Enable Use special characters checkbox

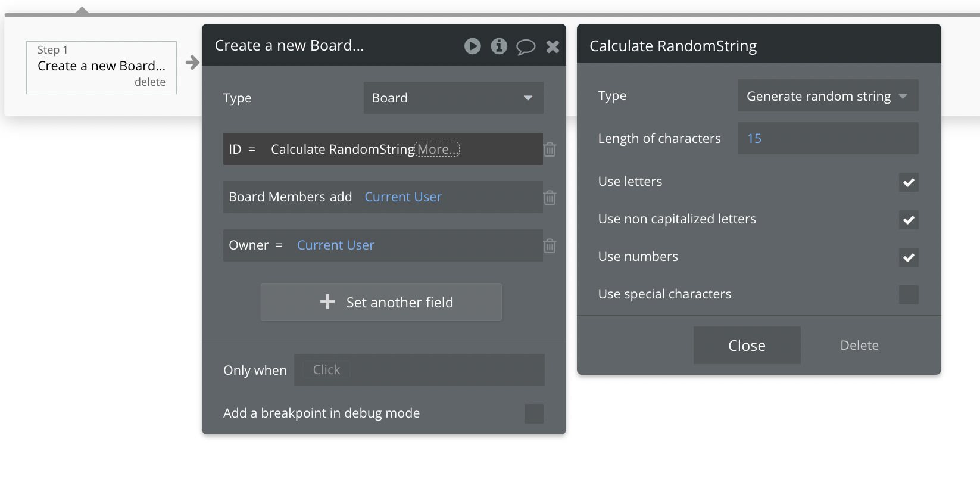coord(909,295)
